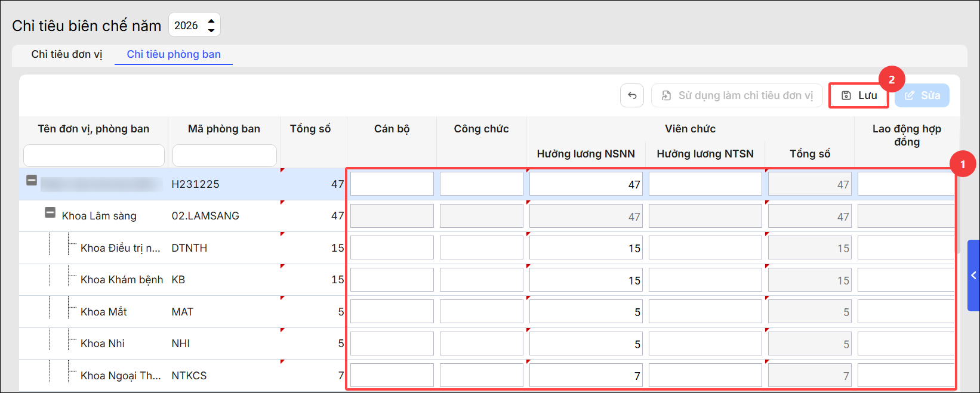
Task: Open the blue side panel arrow
Action: point(973,276)
